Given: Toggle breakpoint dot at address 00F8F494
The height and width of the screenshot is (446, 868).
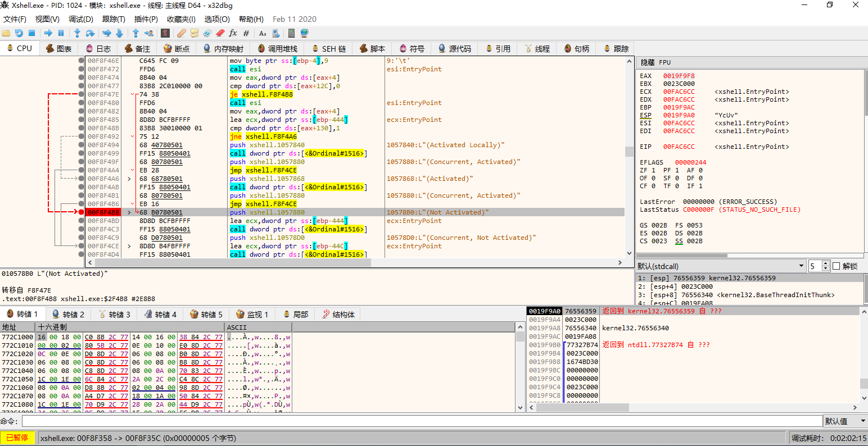Looking at the screenshot, I should (x=82, y=145).
